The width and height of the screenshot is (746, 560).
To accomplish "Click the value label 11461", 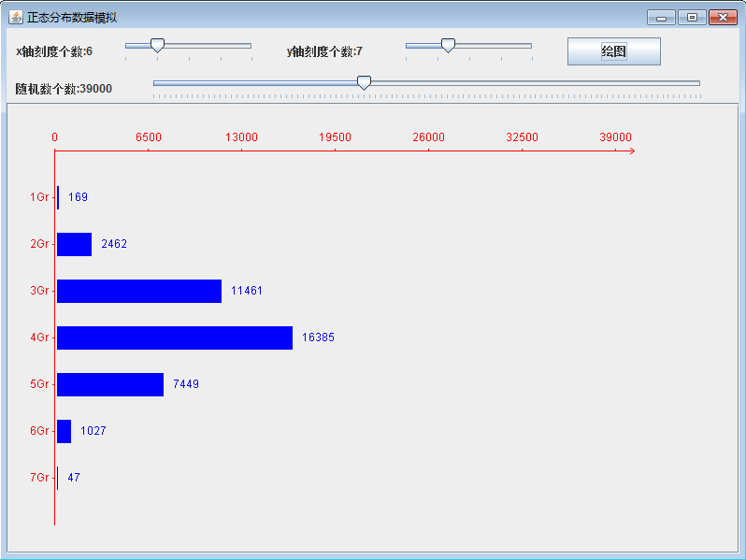I will (247, 291).
